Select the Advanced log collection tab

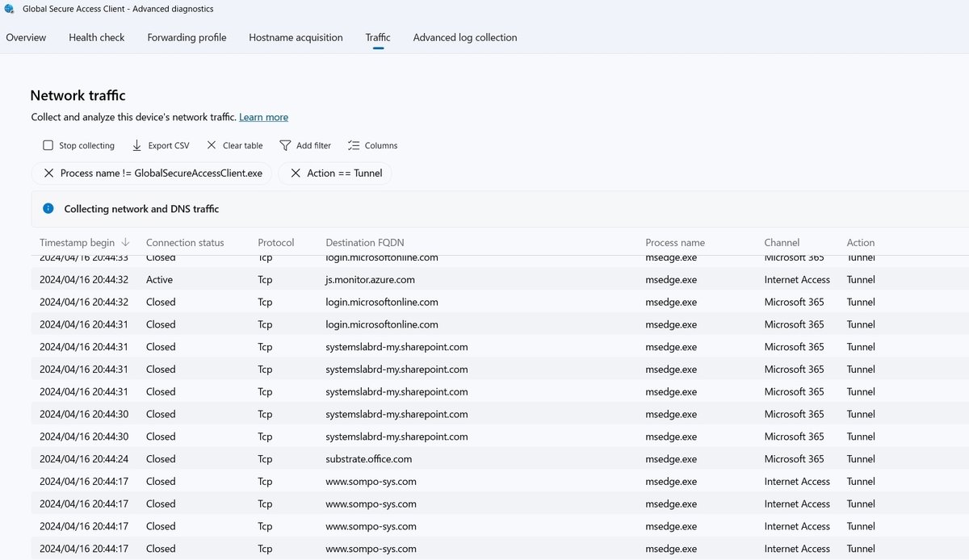[x=465, y=37]
